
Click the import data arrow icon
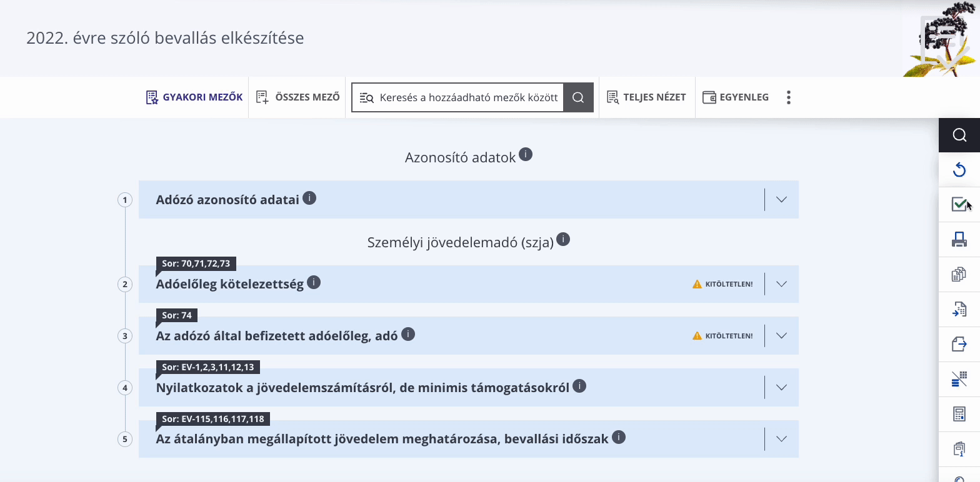[959, 309]
